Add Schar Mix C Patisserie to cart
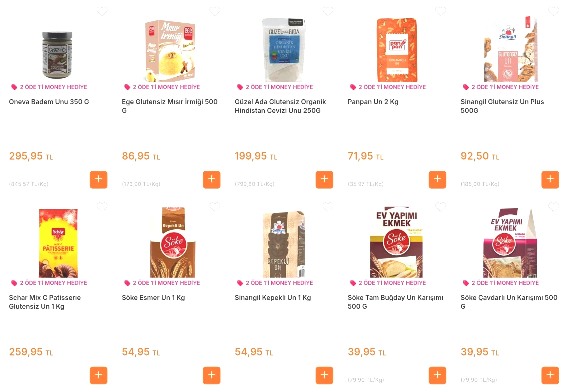 point(98,375)
